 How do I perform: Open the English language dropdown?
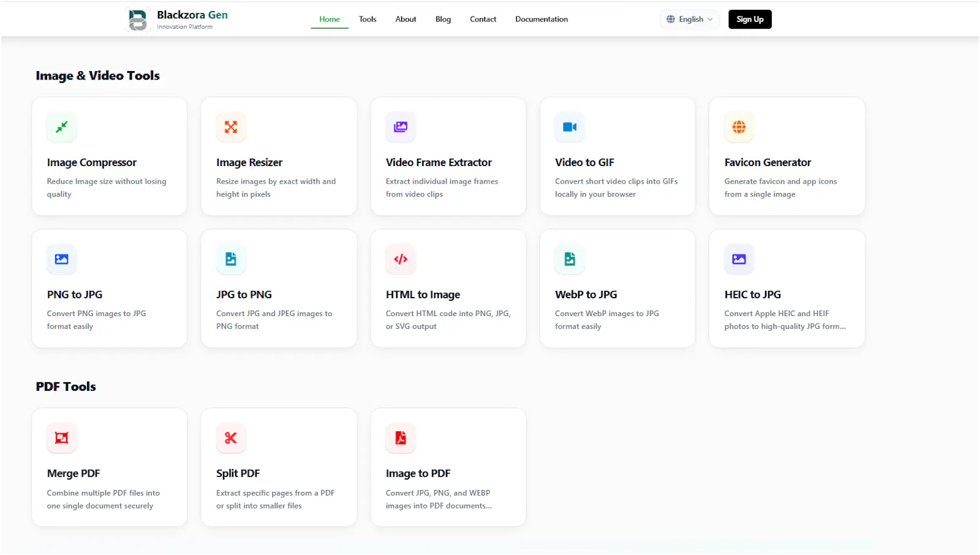(x=690, y=19)
